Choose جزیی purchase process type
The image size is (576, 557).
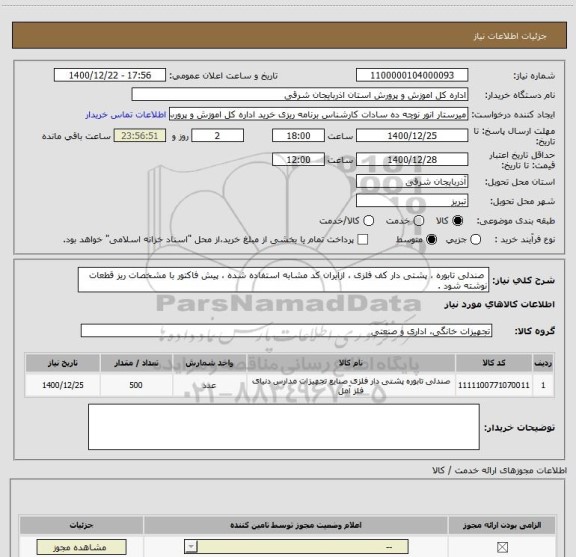pos(475,240)
